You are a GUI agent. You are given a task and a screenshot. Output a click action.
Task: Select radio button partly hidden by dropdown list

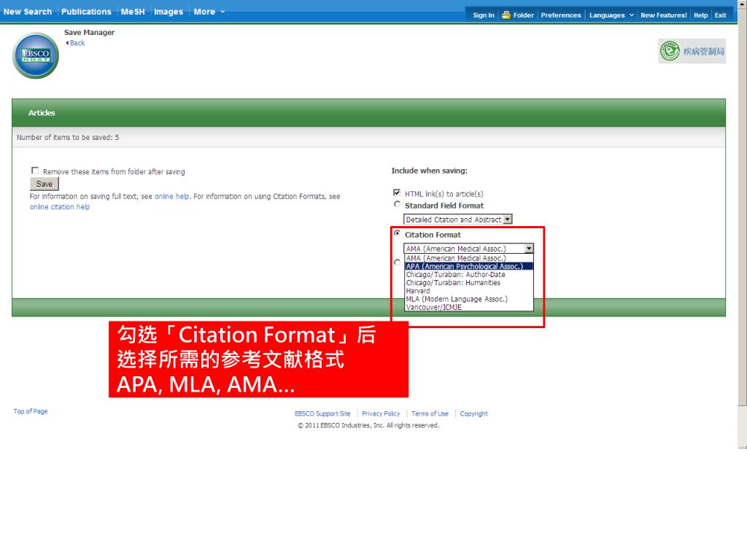397,262
